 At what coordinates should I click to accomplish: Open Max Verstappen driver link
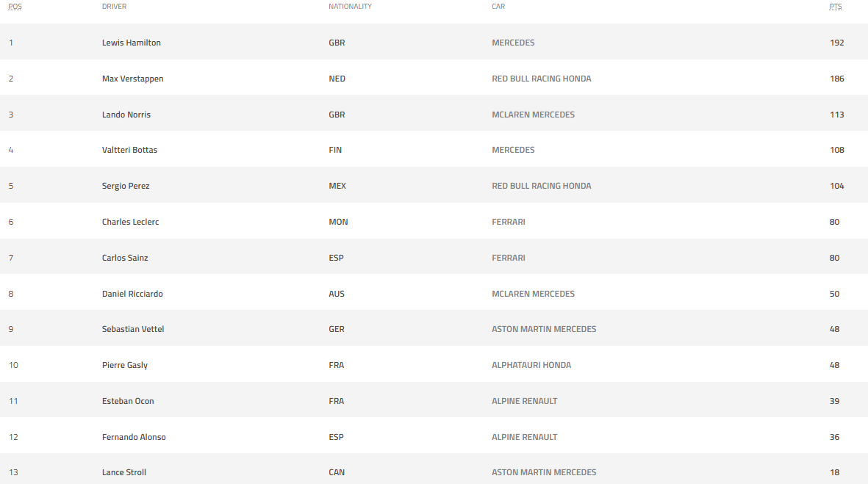133,79
